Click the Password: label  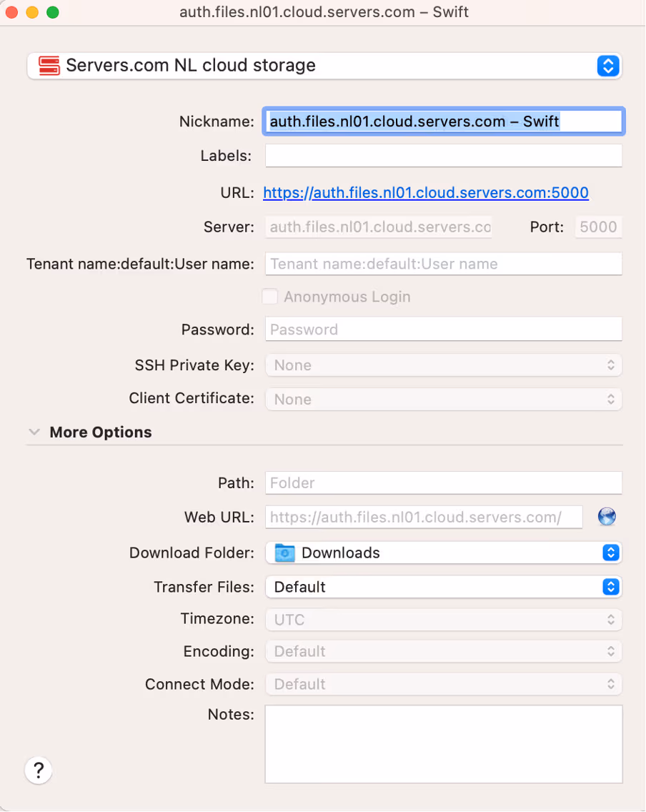(x=217, y=330)
